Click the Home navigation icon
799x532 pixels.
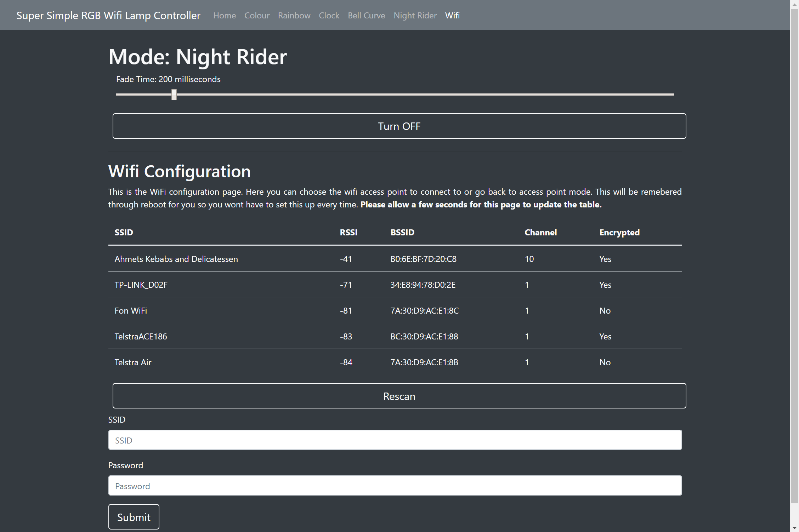224,15
